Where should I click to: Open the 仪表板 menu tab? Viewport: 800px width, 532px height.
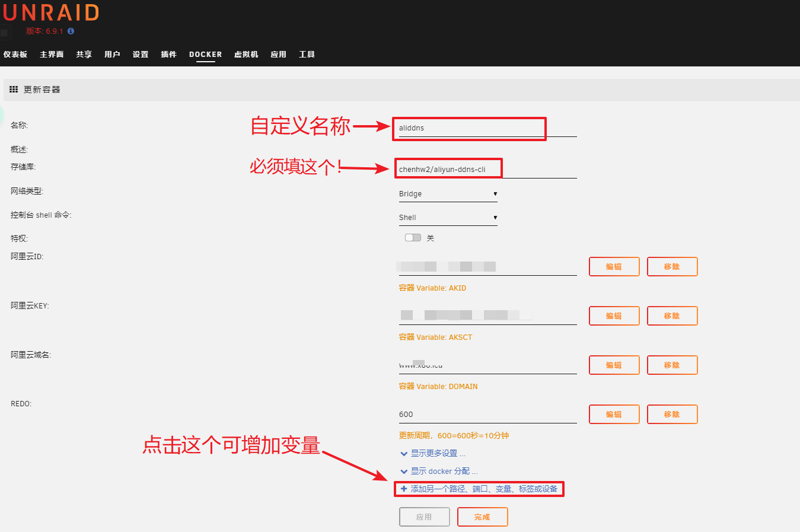point(15,54)
